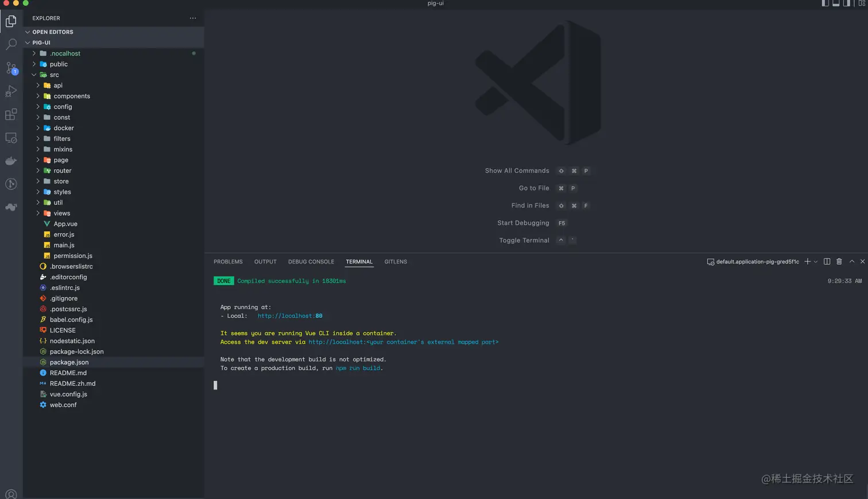Click into the terminal cursor area
The width and height of the screenshot is (868, 499).
[x=215, y=385]
